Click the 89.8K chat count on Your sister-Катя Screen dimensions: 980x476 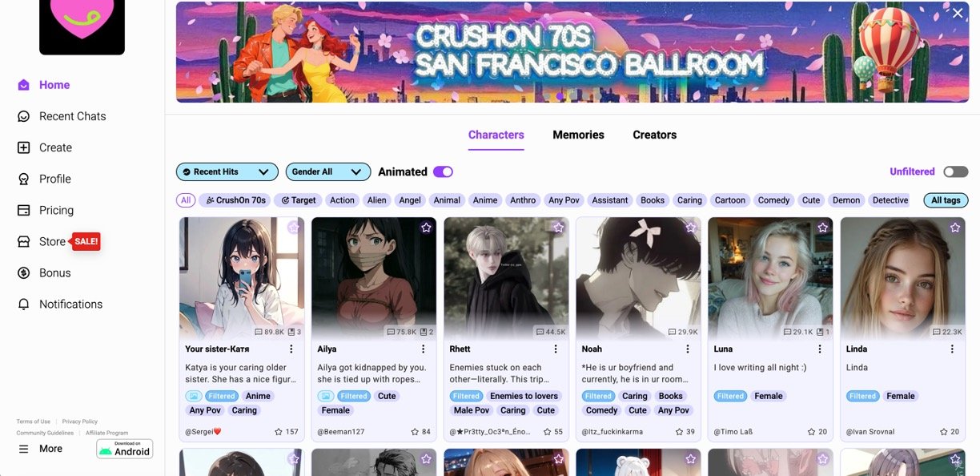click(x=268, y=332)
